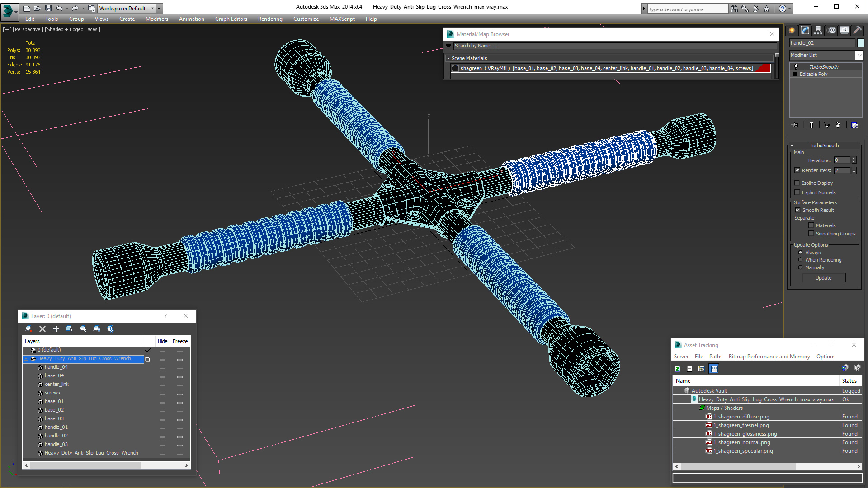Select Manually update option

pyautogui.click(x=800, y=267)
